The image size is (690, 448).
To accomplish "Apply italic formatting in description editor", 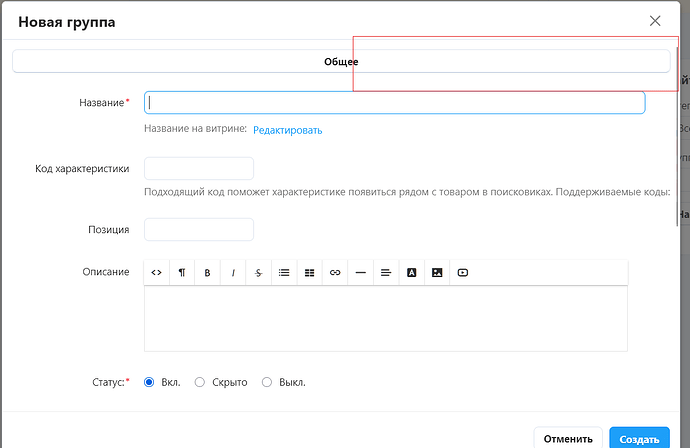I will [x=233, y=272].
